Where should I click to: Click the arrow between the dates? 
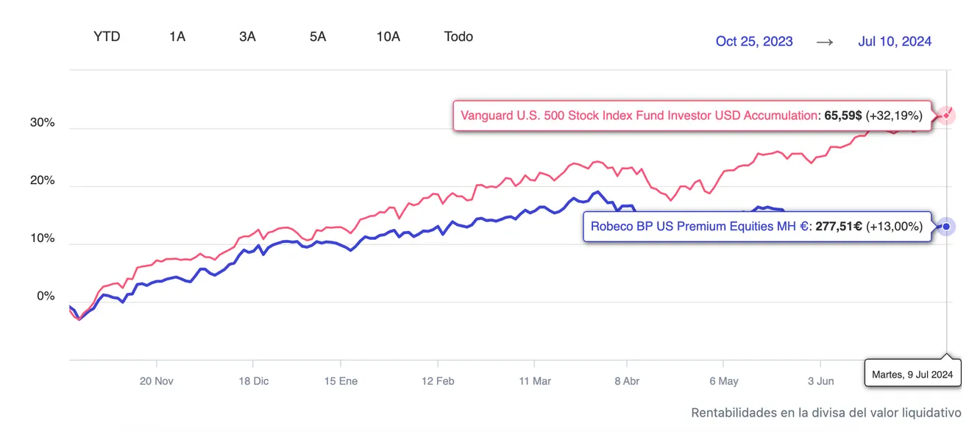(x=825, y=41)
